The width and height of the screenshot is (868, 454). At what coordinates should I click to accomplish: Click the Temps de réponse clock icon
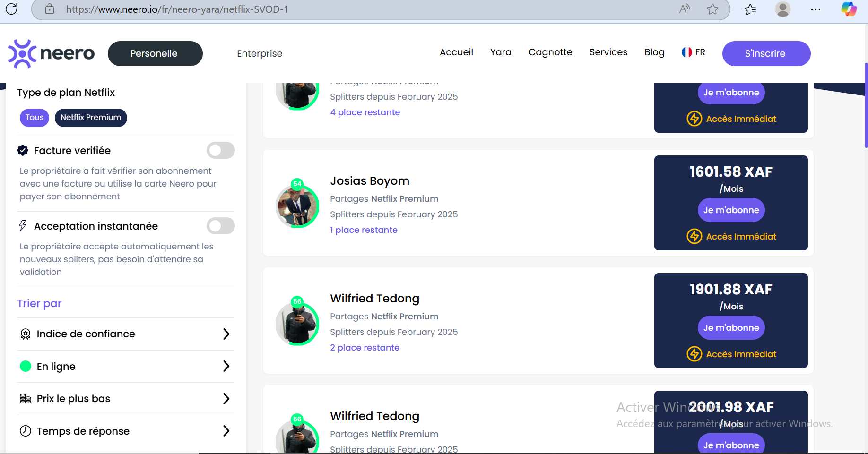[26, 431]
